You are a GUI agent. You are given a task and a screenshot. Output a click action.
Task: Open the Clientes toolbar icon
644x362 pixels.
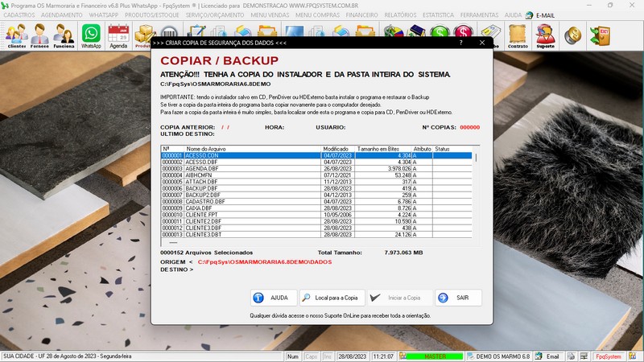click(x=16, y=36)
